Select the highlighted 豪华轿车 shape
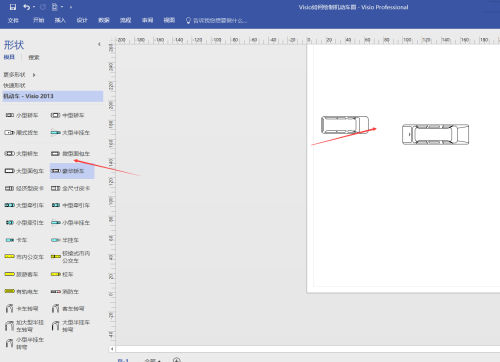Image resolution: width=500 pixels, height=362 pixels. [x=72, y=171]
